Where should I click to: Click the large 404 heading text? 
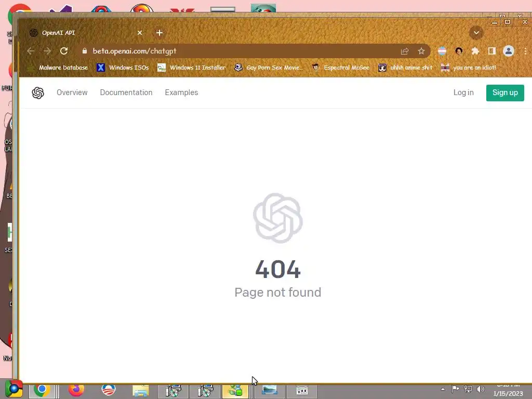(x=278, y=270)
